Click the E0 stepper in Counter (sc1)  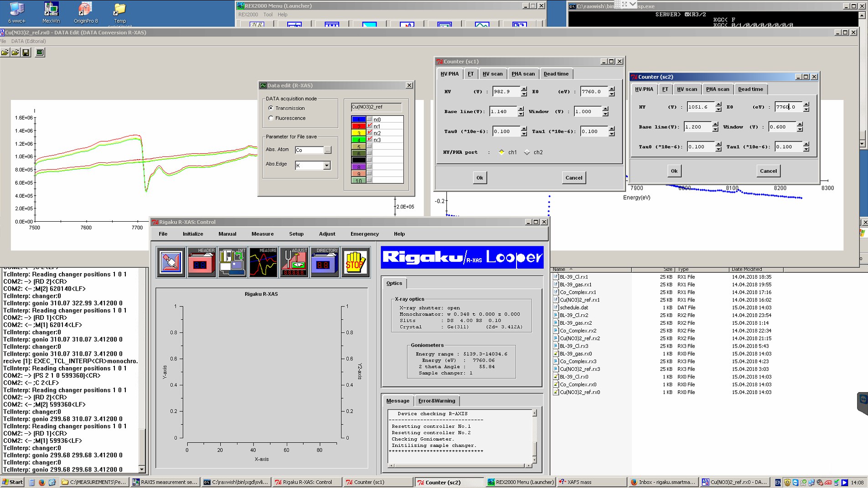click(612, 92)
